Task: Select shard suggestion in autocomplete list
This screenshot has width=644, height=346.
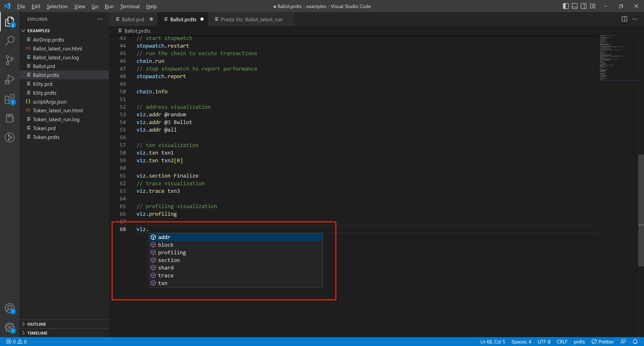Action: tap(236, 268)
